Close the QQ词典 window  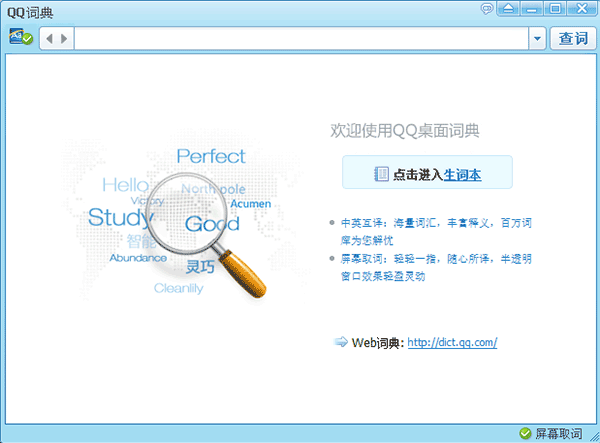tap(582, 8)
